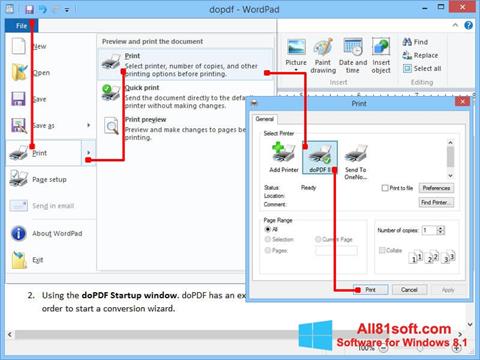This screenshot has height=360, width=480.
Task: Insert Date and time
Action: 353,56
